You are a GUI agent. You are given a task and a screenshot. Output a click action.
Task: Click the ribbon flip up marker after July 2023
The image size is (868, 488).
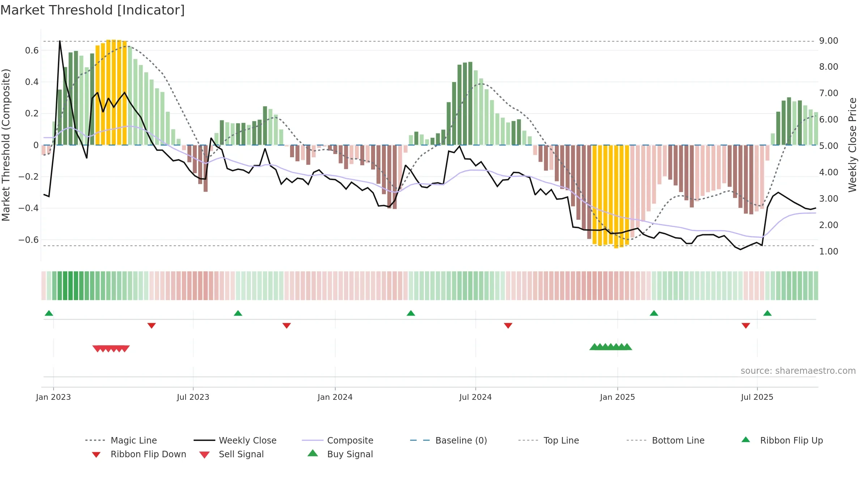[x=238, y=313]
